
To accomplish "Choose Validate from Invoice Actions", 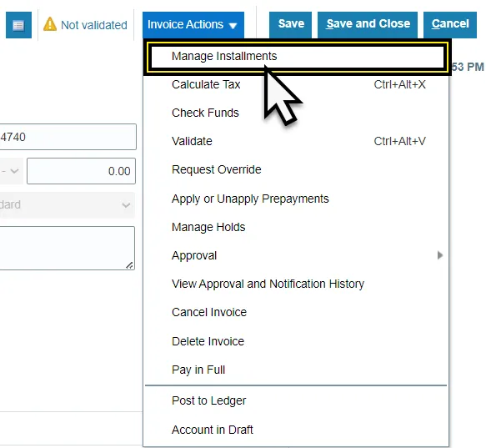I will pos(296,141).
